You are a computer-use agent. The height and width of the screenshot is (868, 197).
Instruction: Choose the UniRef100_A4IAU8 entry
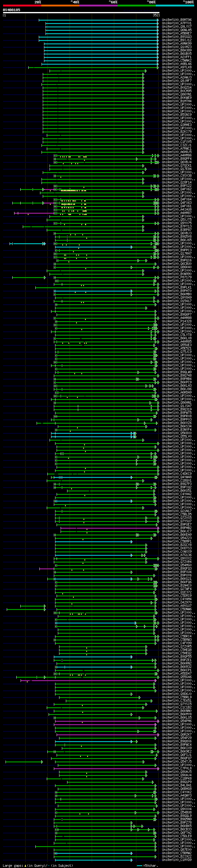tap(176, 210)
